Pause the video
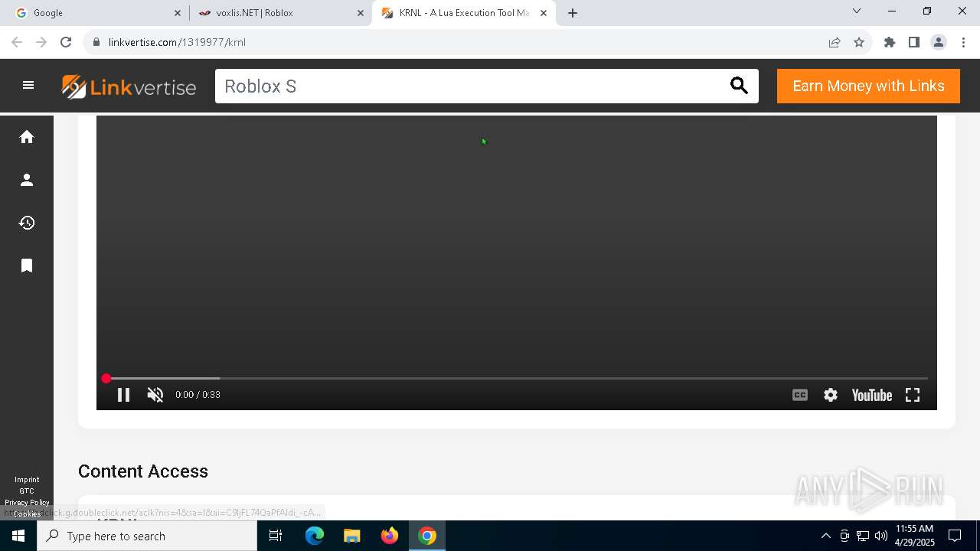The image size is (980, 551). point(123,395)
